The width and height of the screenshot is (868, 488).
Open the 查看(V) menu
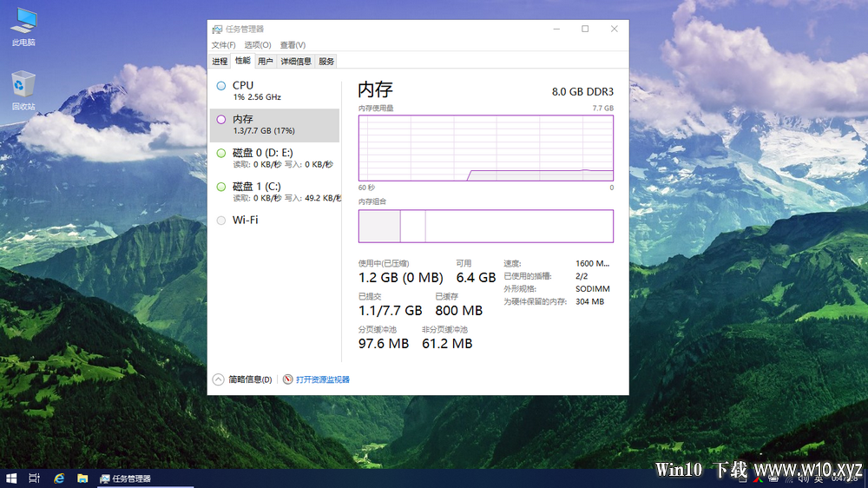pos(293,45)
